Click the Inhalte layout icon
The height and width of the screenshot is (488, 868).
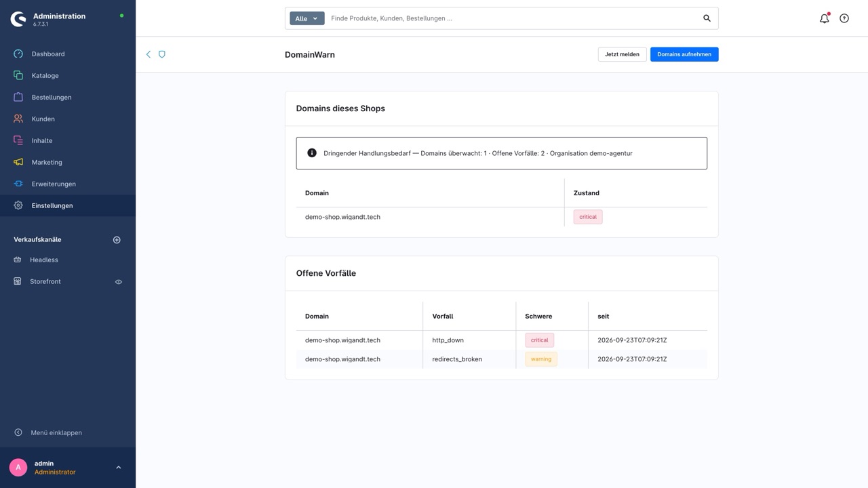18,140
